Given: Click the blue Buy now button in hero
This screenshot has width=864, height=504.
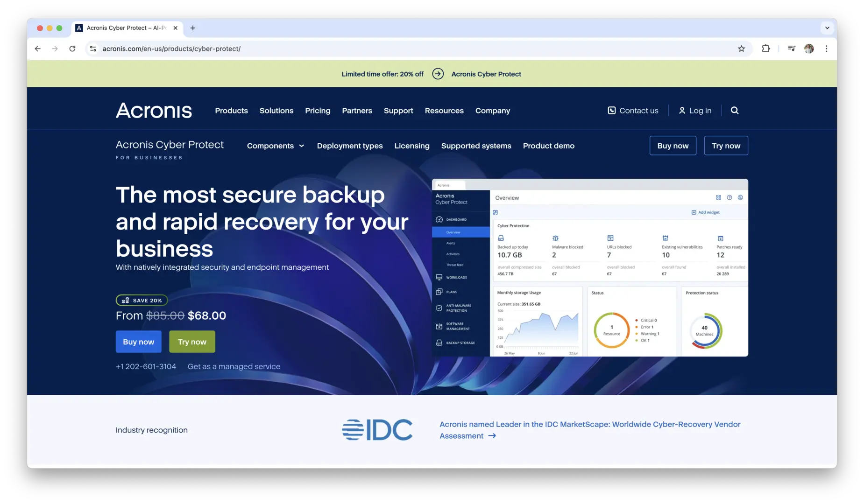Looking at the screenshot, I should [139, 342].
